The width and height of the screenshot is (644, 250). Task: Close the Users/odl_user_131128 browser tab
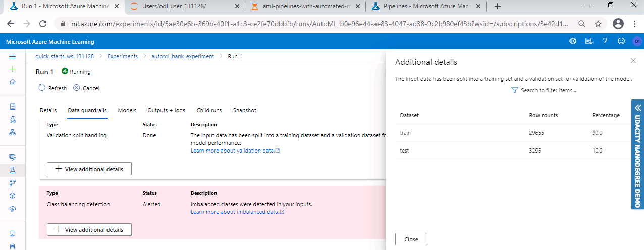pos(238,6)
